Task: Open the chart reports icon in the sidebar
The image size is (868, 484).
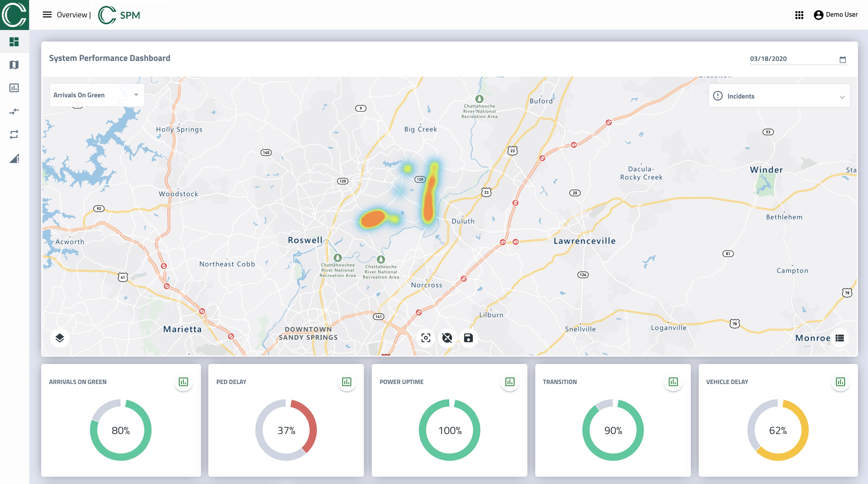Action: 14,88
